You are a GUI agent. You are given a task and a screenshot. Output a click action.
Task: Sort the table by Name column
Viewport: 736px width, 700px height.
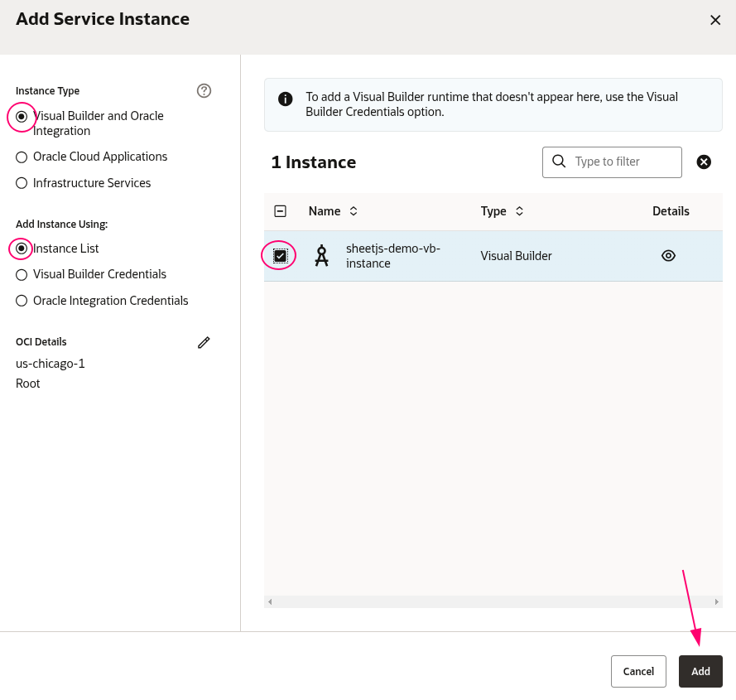click(x=354, y=211)
